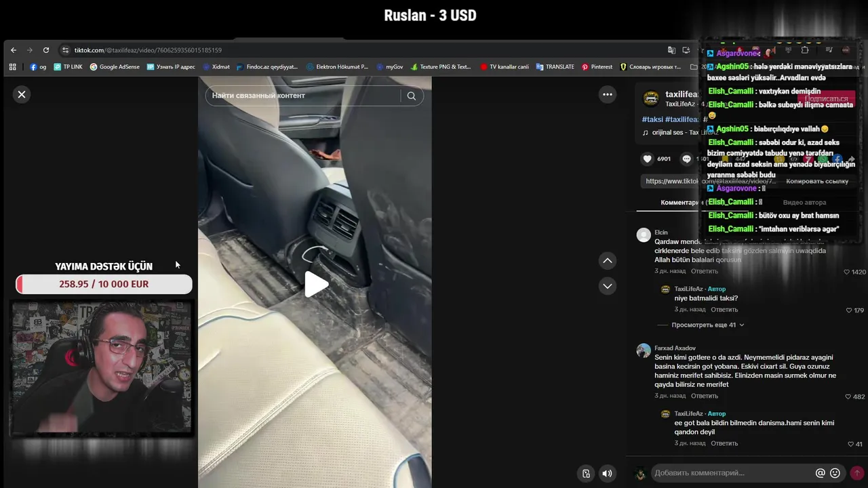Click the 258.95 / 10 000 EUR progress bar
The height and width of the screenshot is (488, 868).
[x=104, y=284]
